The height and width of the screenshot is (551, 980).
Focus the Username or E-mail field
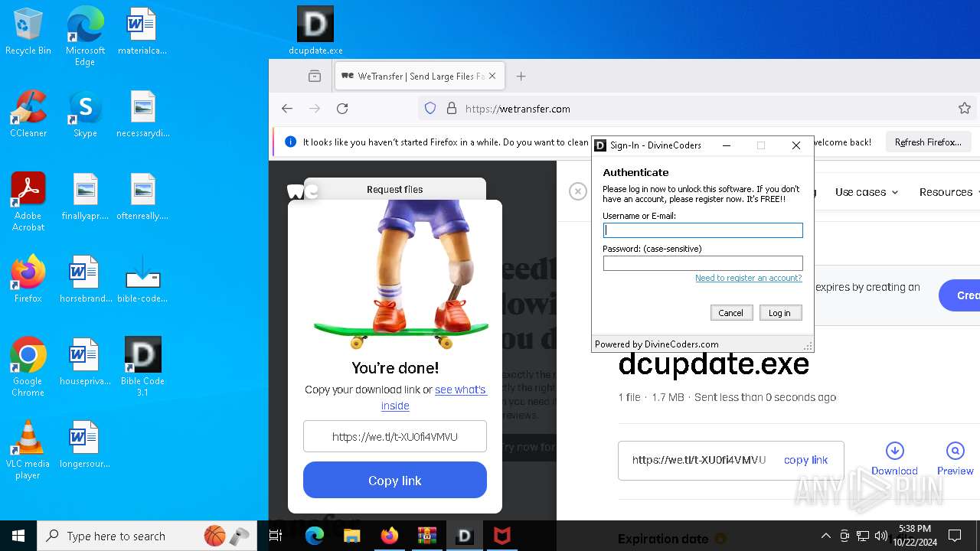pyautogui.click(x=703, y=230)
